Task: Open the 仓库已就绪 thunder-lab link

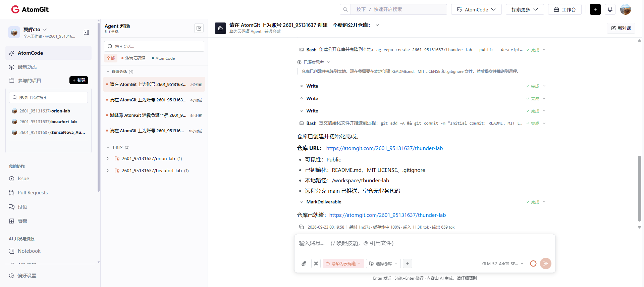Action: pyautogui.click(x=387, y=215)
